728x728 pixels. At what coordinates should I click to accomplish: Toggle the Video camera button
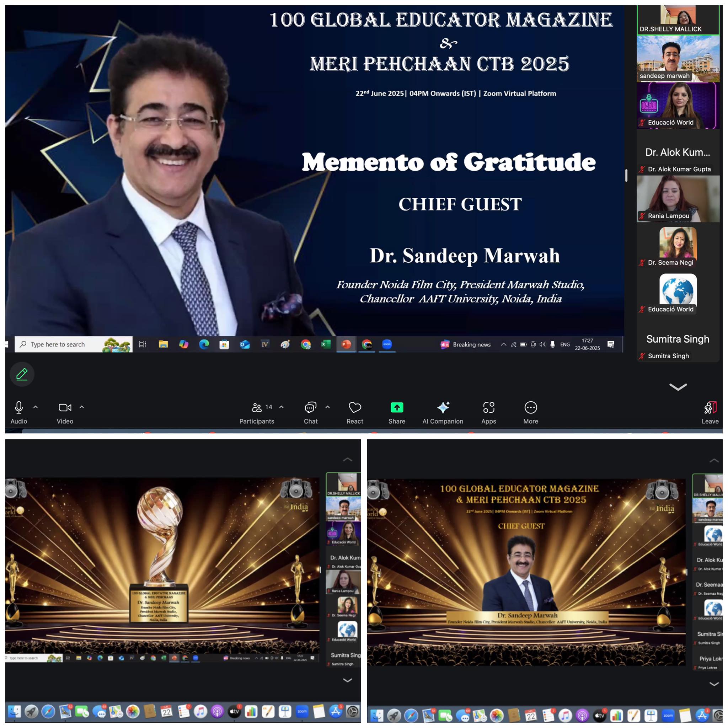[65, 408]
